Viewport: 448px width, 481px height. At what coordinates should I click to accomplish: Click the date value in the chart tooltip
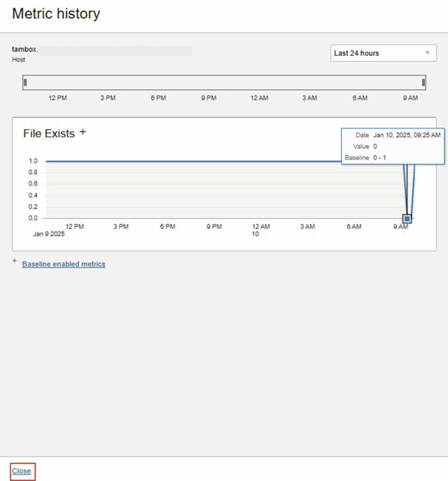click(x=407, y=135)
